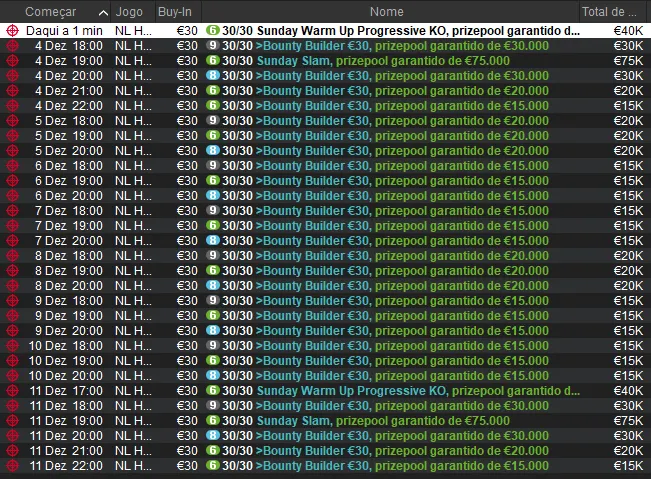Click the red icon on 11 Dez 22:00 row
Image resolution: width=651 pixels, height=479 pixels.
(12, 466)
